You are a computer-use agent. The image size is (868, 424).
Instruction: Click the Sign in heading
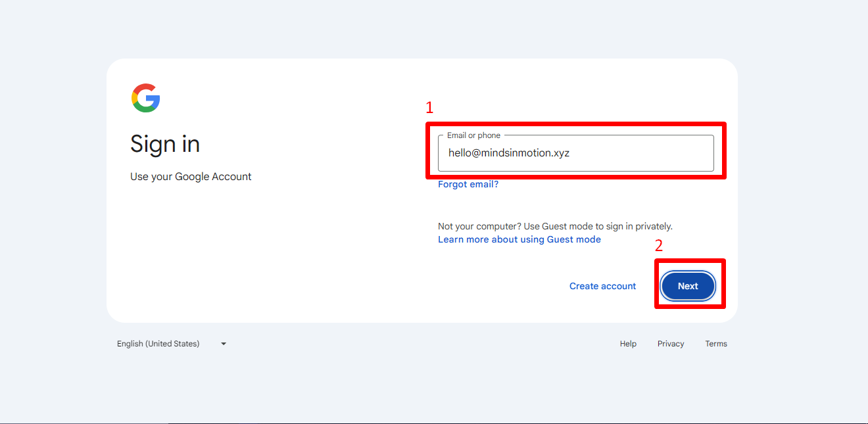click(x=165, y=144)
